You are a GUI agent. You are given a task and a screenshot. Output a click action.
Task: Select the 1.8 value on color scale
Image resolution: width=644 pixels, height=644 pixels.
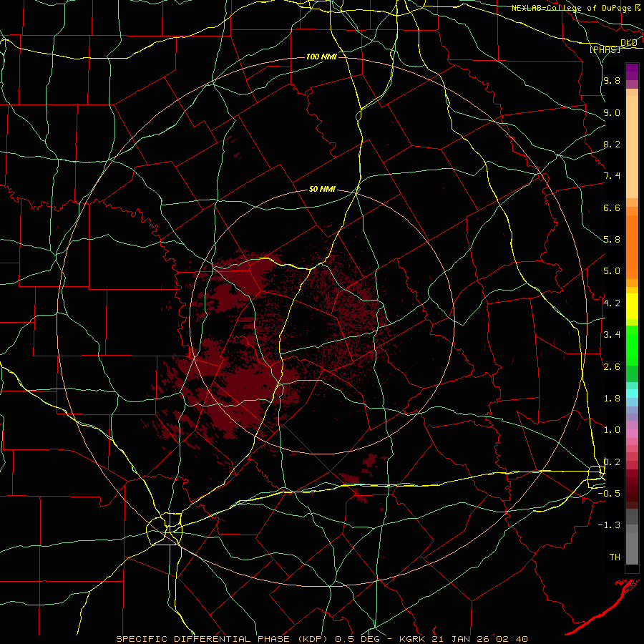612,399
